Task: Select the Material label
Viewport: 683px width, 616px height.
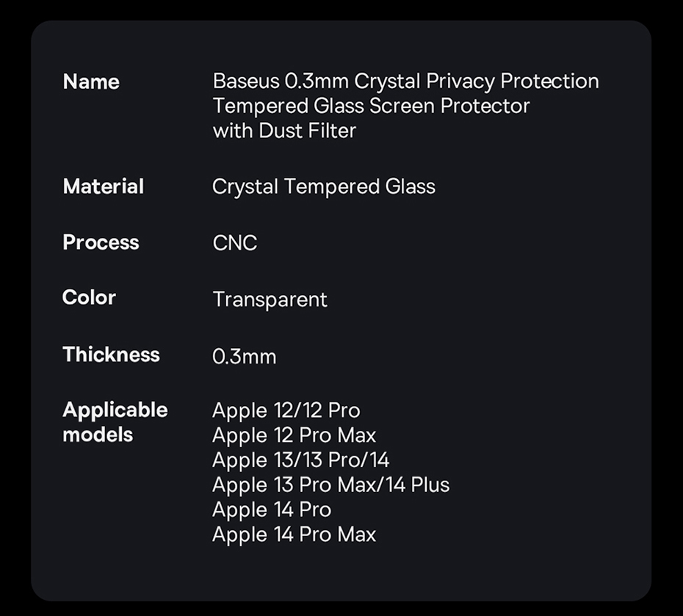Action: click(x=104, y=186)
